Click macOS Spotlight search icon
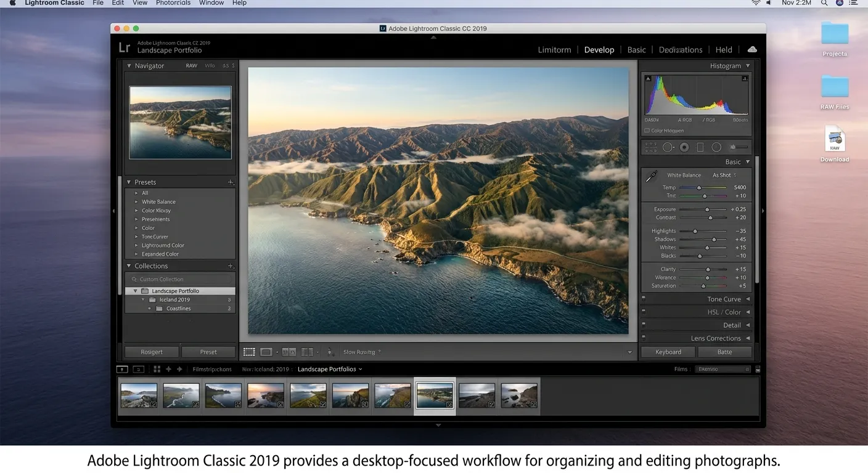This screenshot has height=473, width=868. click(824, 3)
